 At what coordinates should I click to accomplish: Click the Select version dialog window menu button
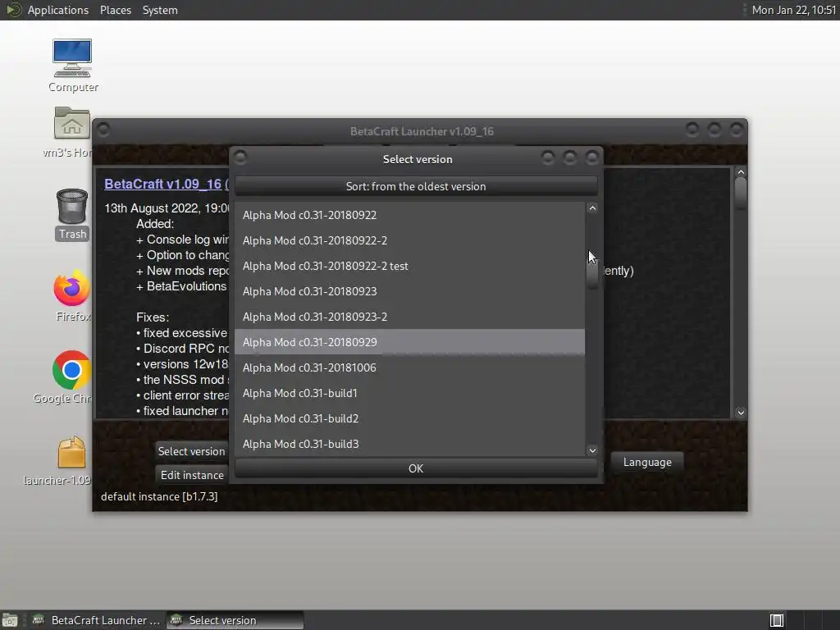coord(240,157)
